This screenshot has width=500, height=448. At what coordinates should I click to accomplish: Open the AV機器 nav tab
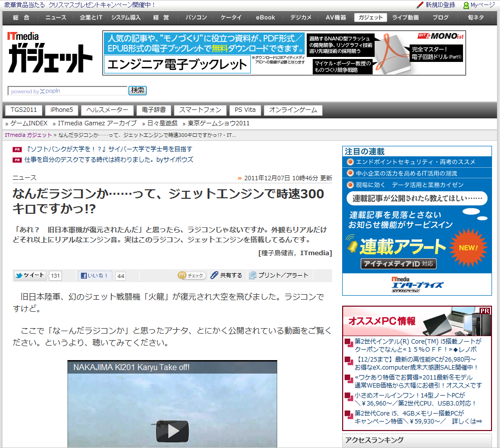pos(336,17)
